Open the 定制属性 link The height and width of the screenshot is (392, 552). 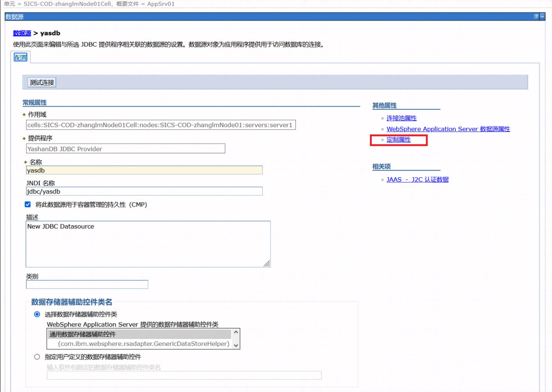[398, 140]
